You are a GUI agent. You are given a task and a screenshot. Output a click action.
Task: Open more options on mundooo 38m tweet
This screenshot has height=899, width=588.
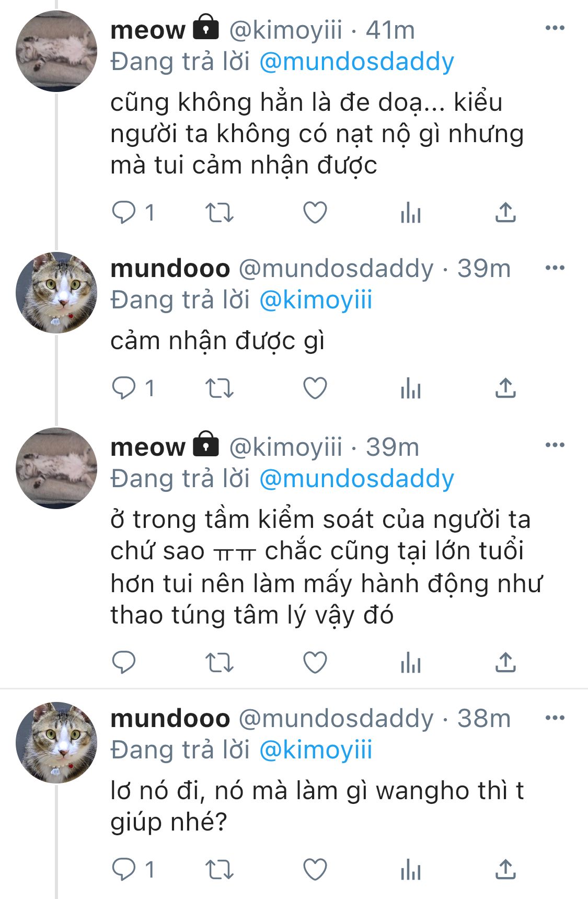coord(555,718)
